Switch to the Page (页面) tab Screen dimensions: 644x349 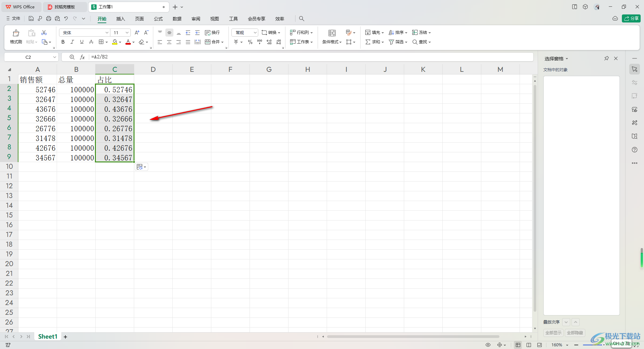click(140, 19)
